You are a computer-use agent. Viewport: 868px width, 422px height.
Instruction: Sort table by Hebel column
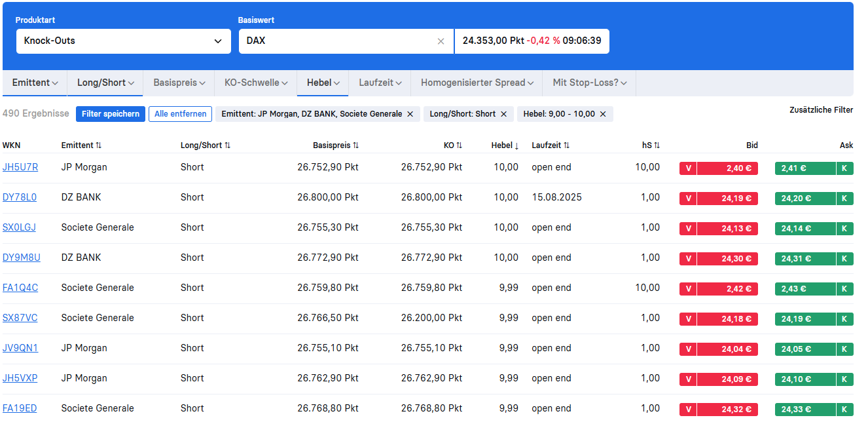pyautogui.click(x=505, y=145)
